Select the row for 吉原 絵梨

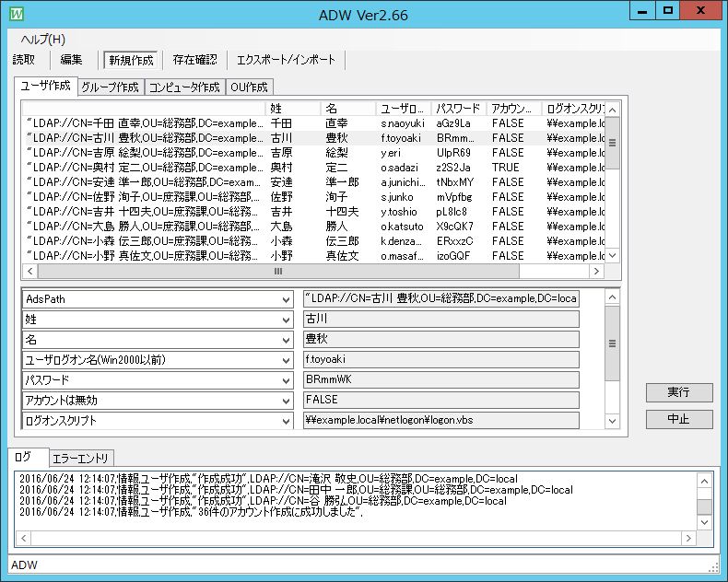click(314, 153)
